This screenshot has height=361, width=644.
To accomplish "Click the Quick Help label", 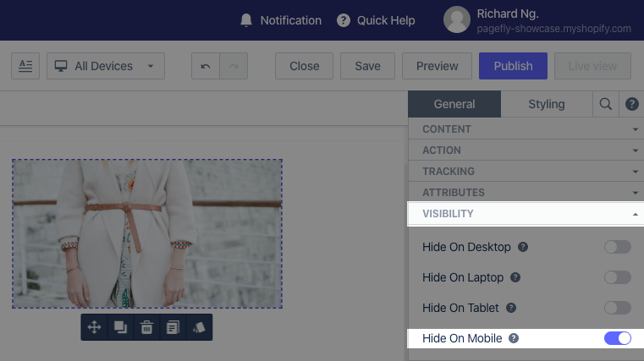I will [386, 20].
